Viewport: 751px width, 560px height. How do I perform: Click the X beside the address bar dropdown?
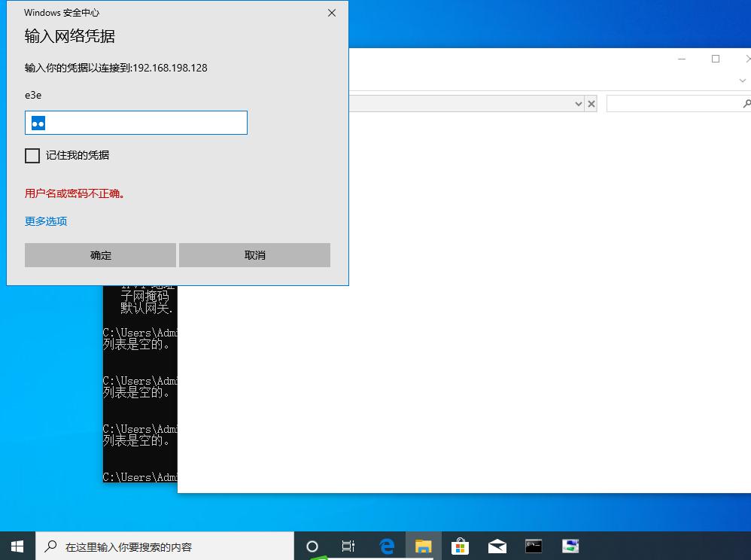click(x=591, y=103)
